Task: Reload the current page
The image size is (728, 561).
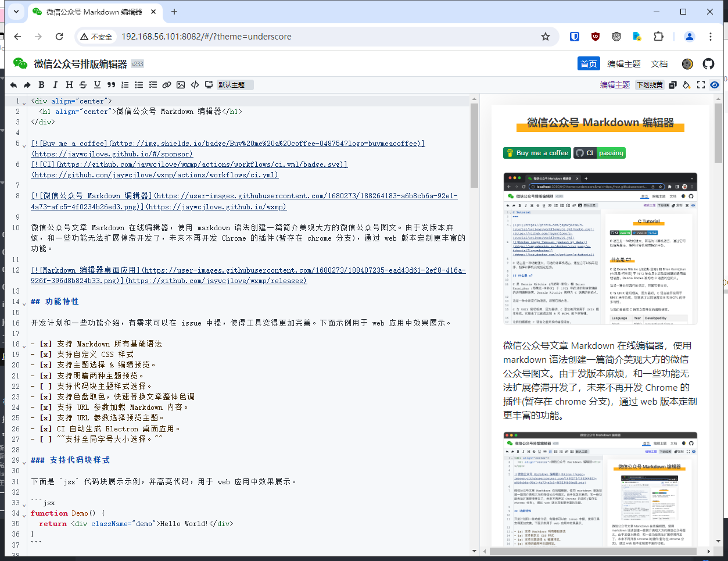Action: [59, 37]
